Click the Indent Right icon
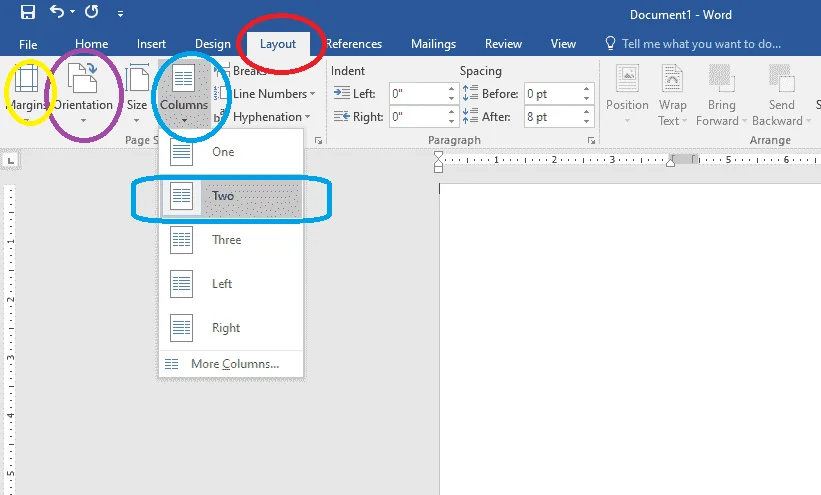821x495 pixels. click(x=341, y=116)
